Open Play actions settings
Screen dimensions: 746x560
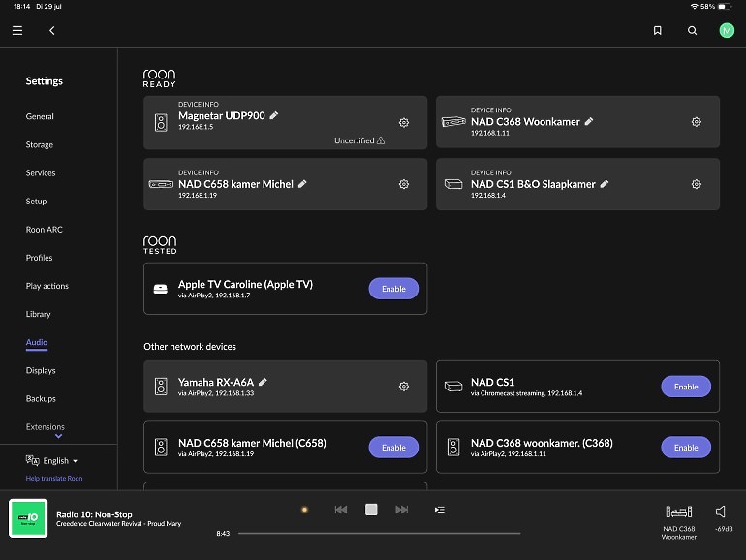(47, 286)
